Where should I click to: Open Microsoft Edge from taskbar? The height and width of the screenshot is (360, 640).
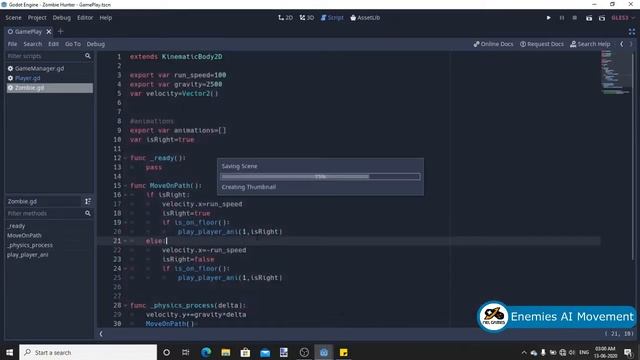coord(206,352)
